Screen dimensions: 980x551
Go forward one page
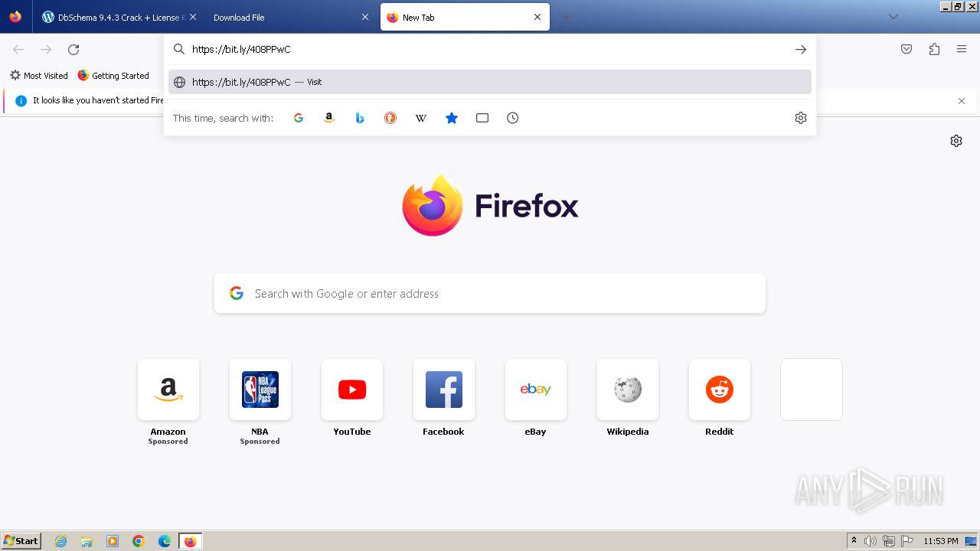pyautogui.click(x=46, y=49)
